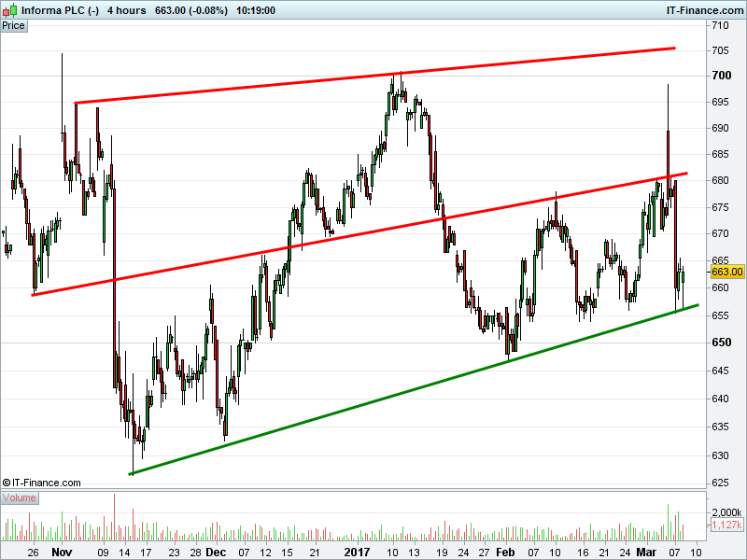Click the Volume panel label

(x=19, y=497)
